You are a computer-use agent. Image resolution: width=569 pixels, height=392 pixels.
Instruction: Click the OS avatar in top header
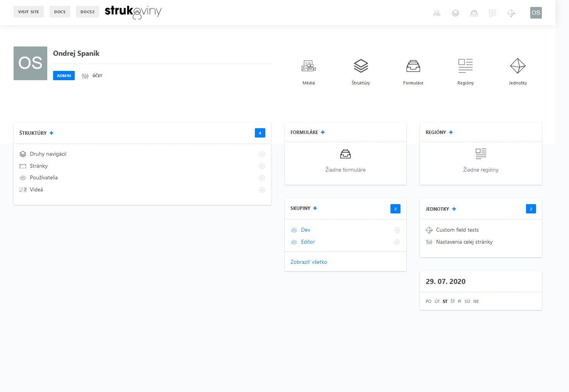pyautogui.click(x=536, y=13)
